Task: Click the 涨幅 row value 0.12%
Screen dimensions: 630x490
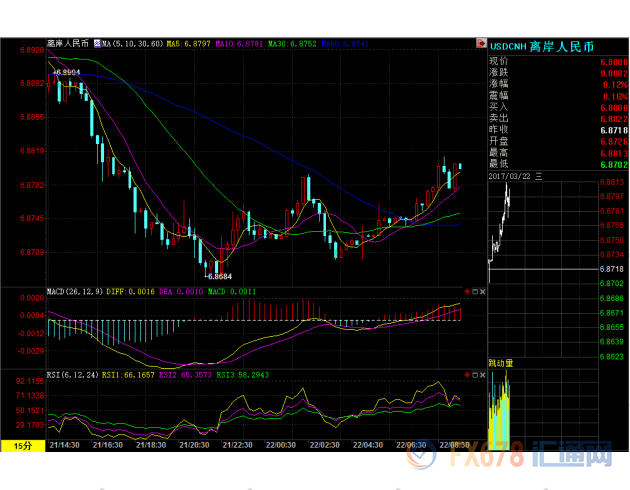Action: pos(615,85)
